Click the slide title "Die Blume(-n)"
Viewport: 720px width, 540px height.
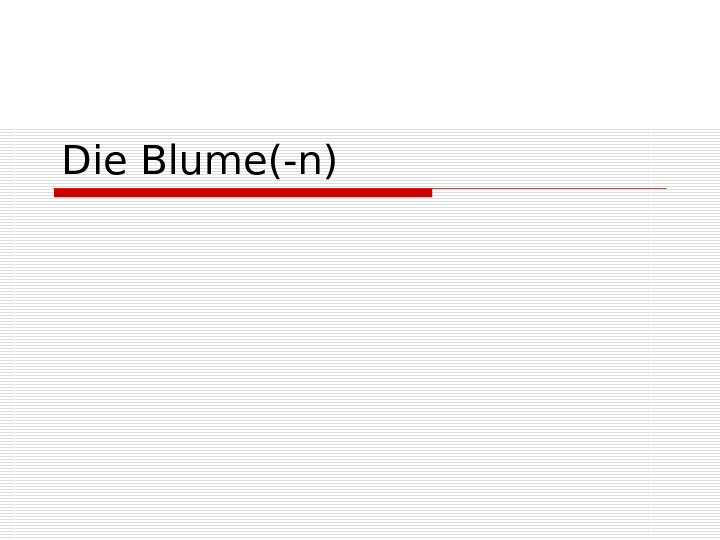(199, 161)
